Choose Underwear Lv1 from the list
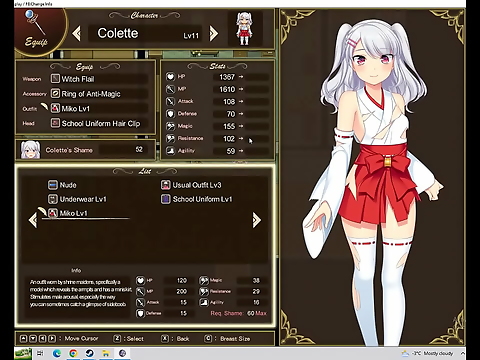480x360 pixels. [x=77, y=199]
